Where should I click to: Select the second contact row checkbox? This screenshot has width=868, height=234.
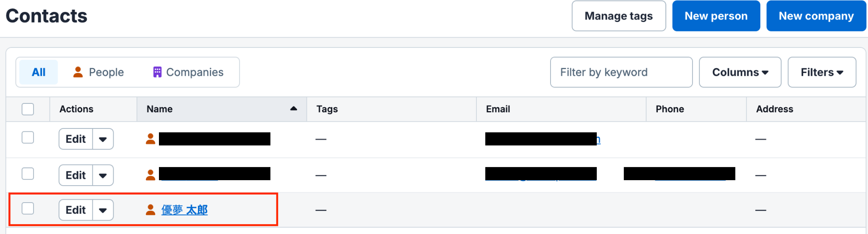click(x=28, y=174)
